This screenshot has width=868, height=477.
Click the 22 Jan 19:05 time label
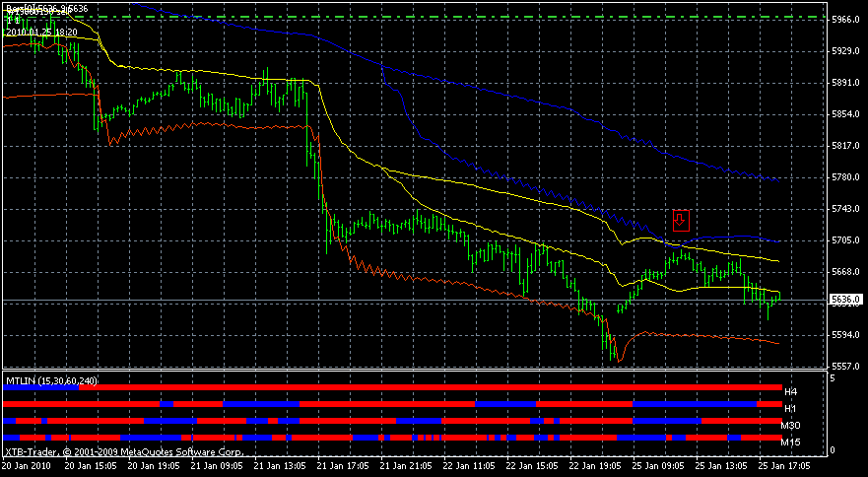coord(597,465)
